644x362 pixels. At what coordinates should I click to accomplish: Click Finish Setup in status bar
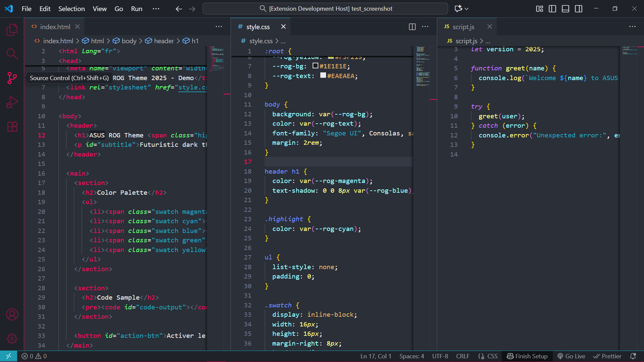tap(527, 356)
